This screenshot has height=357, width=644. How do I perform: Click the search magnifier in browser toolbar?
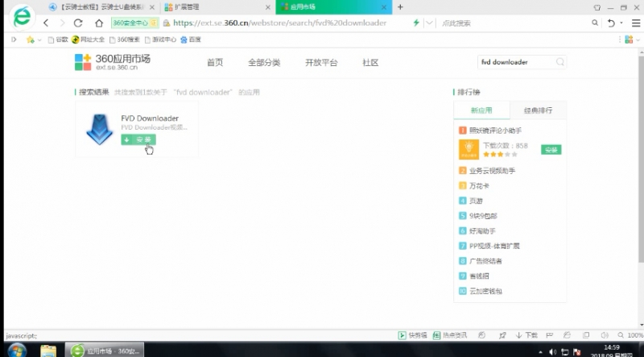pyautogui.click(x=595, y=23)
